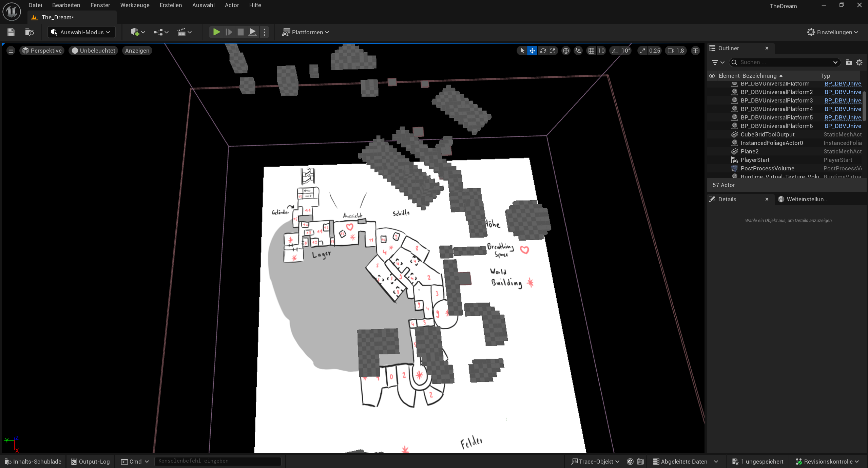This screenshot has height=468, width=868.
Task: Open grid snap value 10 dropdown
Action: 601,51
